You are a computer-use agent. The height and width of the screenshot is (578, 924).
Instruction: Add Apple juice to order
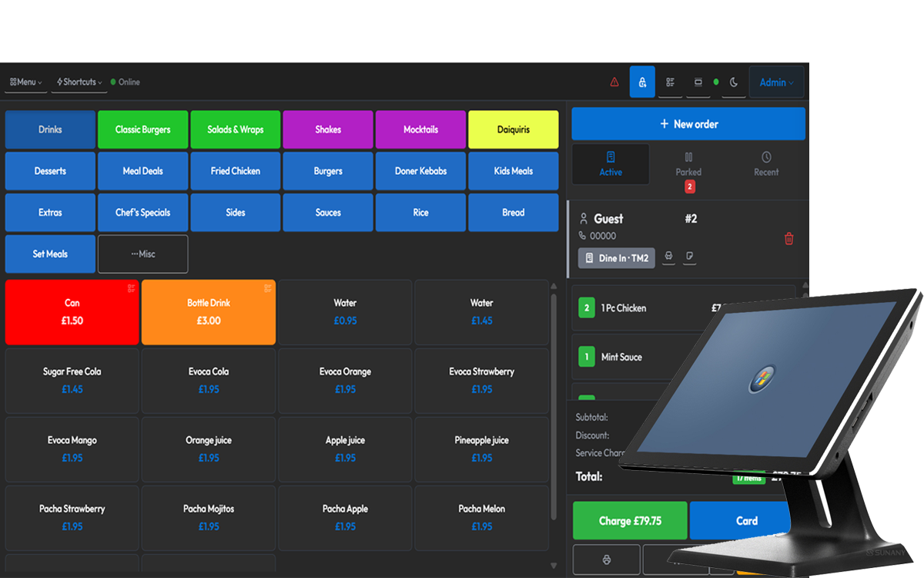[x=345, y=449]
